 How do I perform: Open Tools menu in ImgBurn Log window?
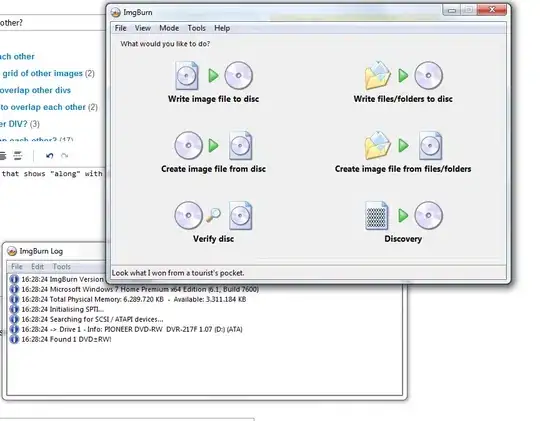62,267
